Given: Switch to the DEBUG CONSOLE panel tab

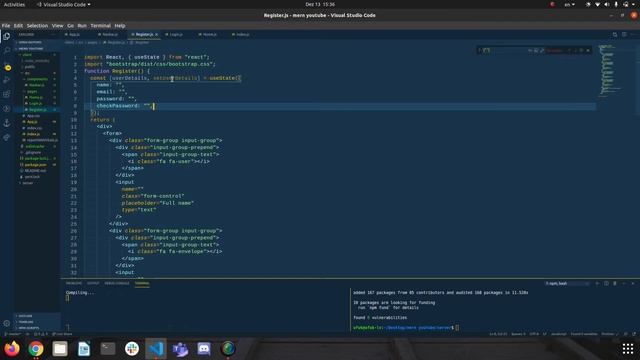Looking at the screenshot, I should tap(117, 283).
